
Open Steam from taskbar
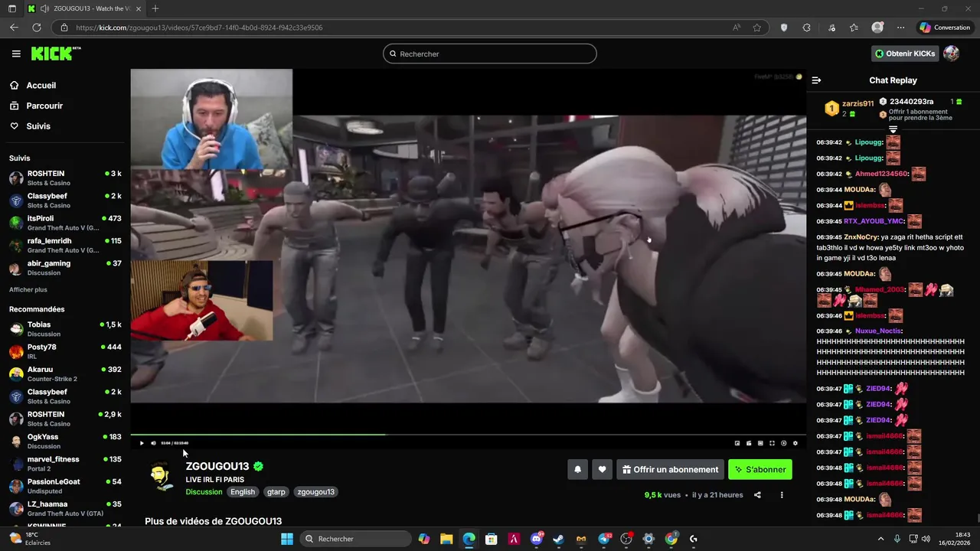click(x=558, y=539)
